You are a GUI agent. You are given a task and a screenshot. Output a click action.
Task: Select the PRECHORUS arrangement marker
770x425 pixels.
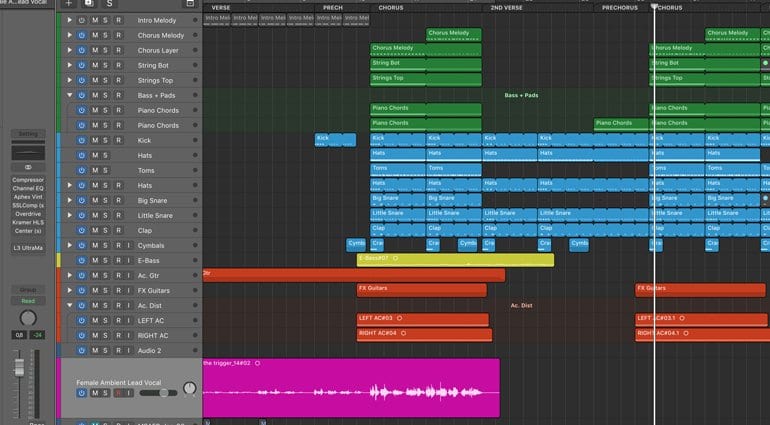click(x=622, y=8)
